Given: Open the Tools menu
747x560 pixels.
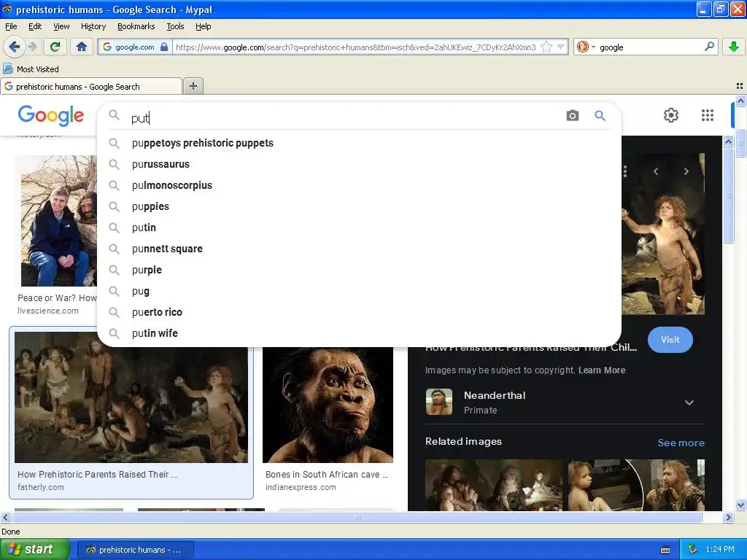Looking at the screenshot, I should [175, 26].
